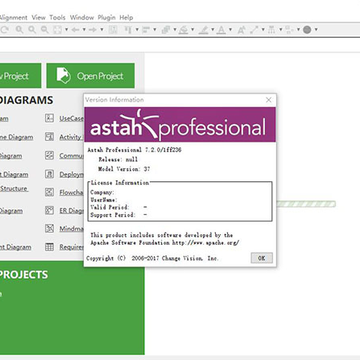Image resolution: width=360 pixels, height=360 pixels.
Task: Click the 'Version Information' dialog title
Action: pyautogui.click(x=114, y=100)
